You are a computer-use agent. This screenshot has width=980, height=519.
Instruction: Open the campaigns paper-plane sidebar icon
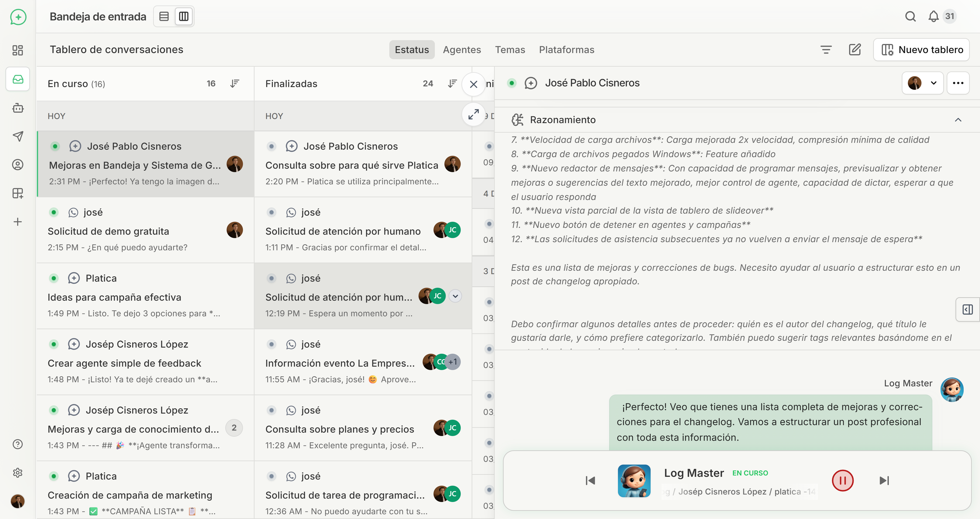click(17, 136)
